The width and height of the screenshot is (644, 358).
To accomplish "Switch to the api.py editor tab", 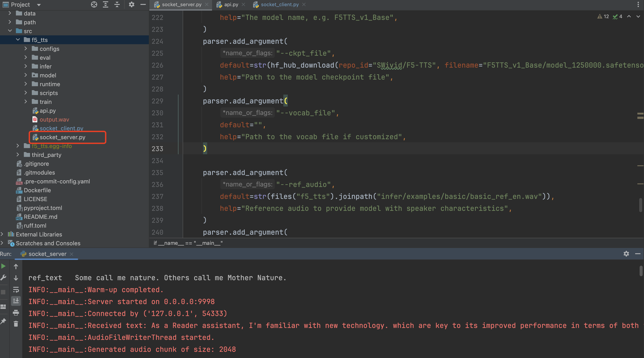I will tap(231, 4).
